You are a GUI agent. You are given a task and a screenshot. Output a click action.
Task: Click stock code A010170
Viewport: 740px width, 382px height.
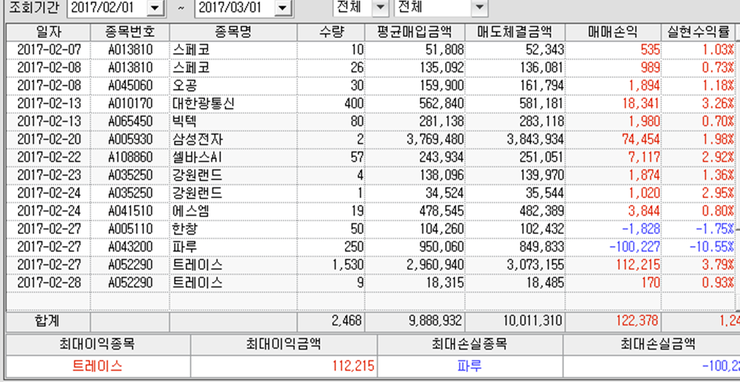(x=130, y=104)
